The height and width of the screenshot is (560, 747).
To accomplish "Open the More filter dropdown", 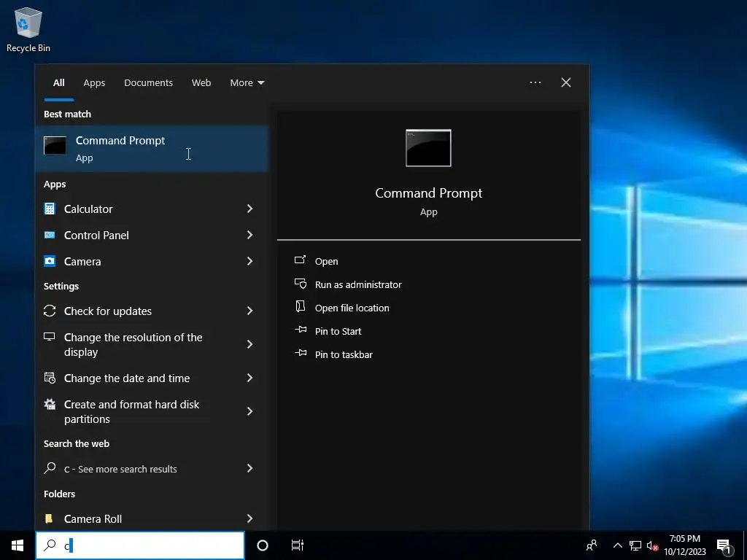I will tap(247, 83).
